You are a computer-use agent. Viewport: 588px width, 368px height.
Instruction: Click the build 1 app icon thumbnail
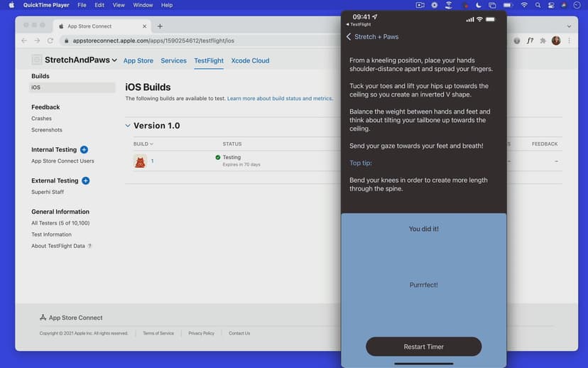click(x=140, y=161)
